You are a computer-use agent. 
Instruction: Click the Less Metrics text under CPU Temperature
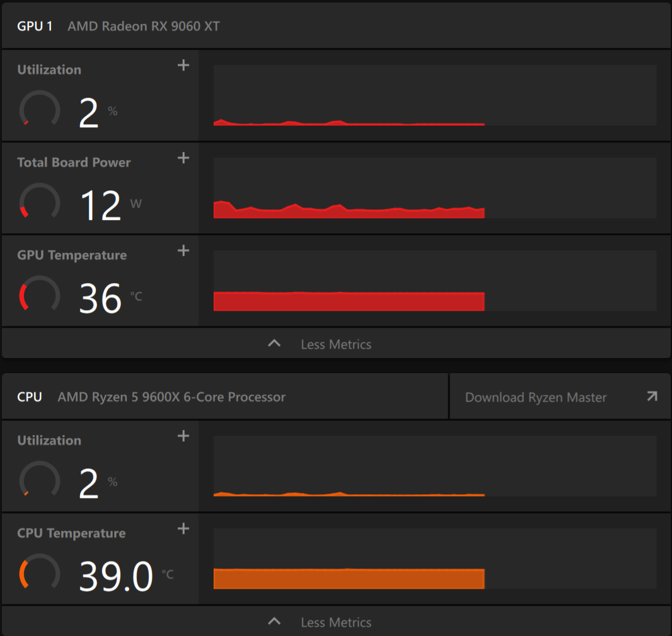pos(336,622)
